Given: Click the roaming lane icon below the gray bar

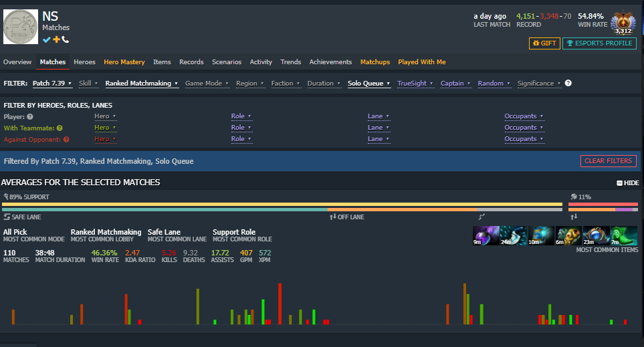Looking at the screenshot, I should 481,217.
